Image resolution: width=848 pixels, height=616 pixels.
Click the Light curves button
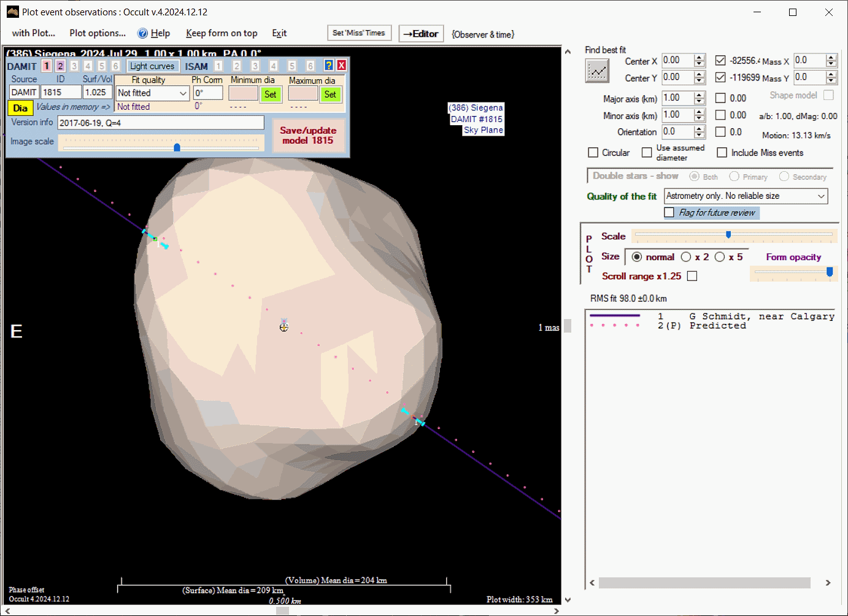coord(152,66)
